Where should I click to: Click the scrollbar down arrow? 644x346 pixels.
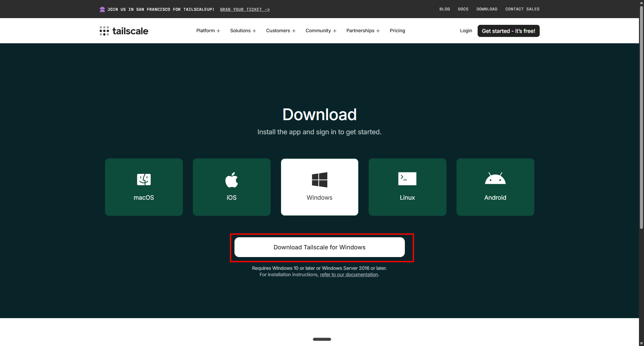(x=641, y=343)
